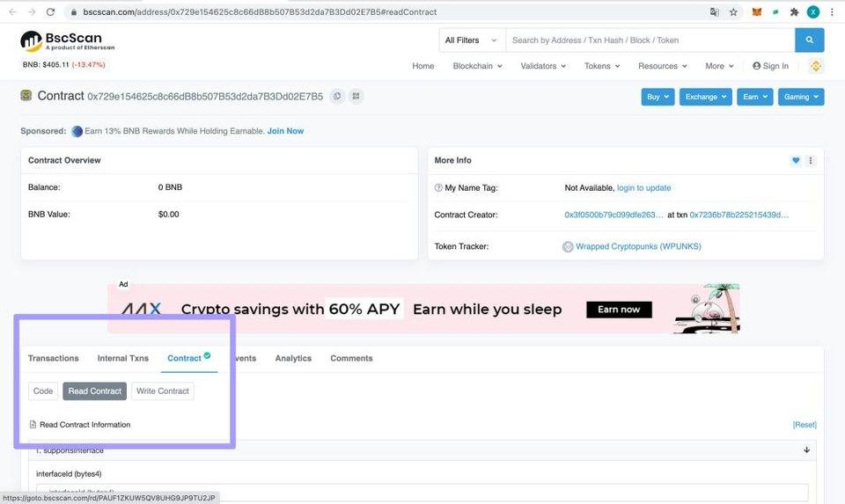Screen dimensions: 845x504
Task: Show the address QR code icon
Action: [x=356, y=96]
